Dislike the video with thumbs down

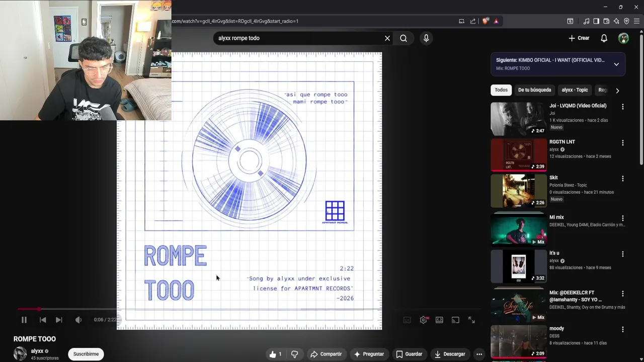pyautogui.click(x=295, y=354)
